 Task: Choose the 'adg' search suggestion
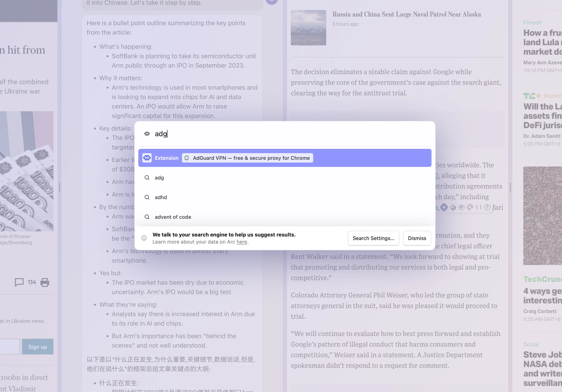(x=285, y=178)
